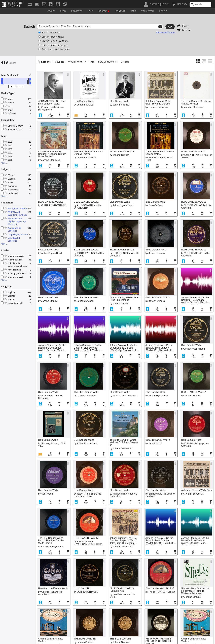Open the Audio (speaker) media icon
The height and width of the screenshot is (644, 215).
click(x=51, y=4)
